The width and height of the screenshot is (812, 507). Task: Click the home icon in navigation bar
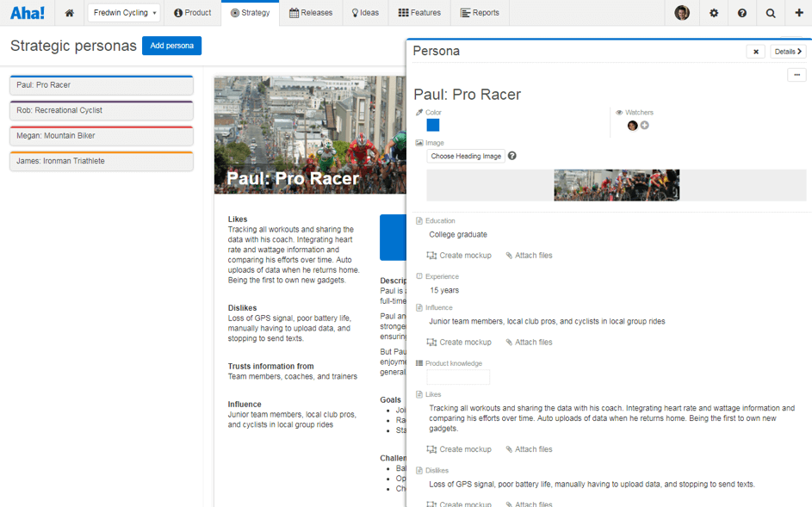(x=69, y=13)
